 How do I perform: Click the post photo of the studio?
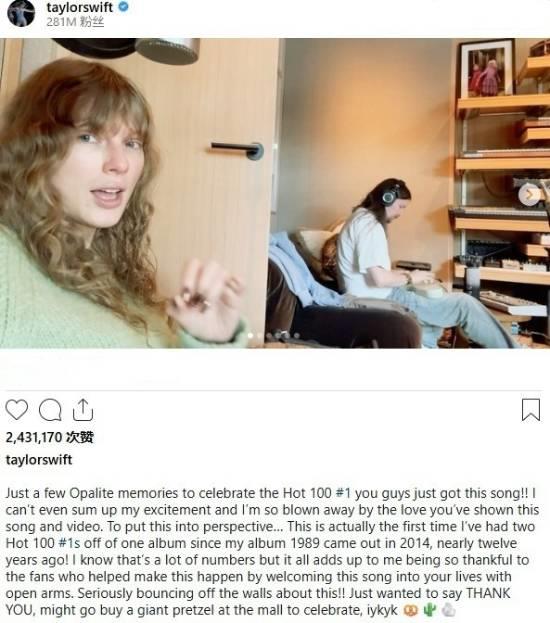click(275, 193)
